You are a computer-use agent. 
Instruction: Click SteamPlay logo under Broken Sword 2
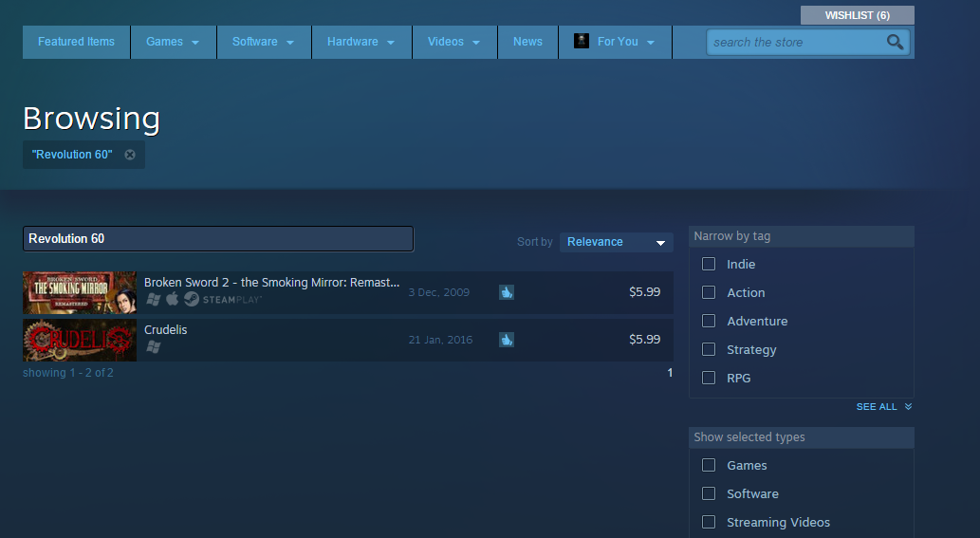[x=223, y=299]
